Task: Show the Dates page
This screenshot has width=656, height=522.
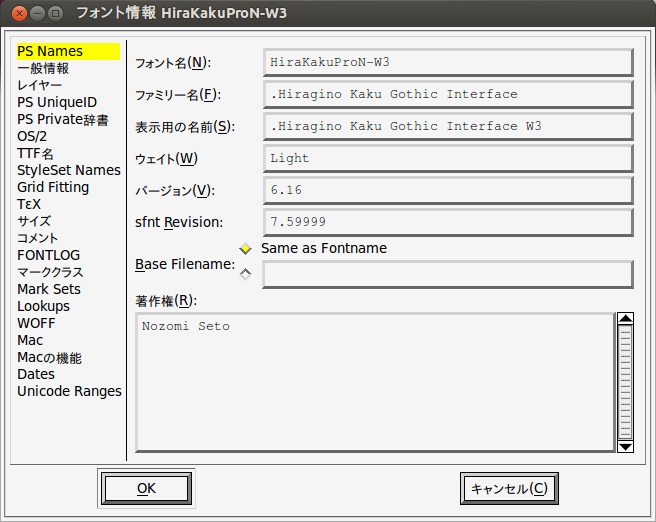Action: coord(36,374)
